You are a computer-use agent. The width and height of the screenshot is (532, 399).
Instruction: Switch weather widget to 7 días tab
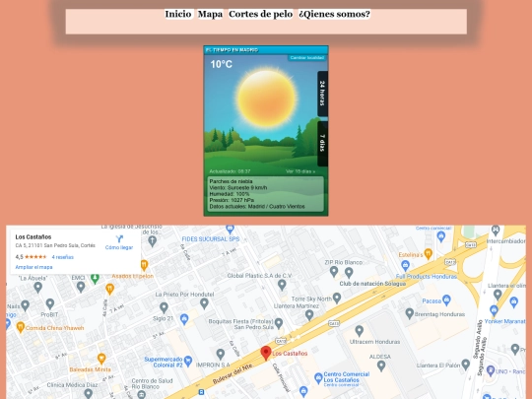point(323,144)
